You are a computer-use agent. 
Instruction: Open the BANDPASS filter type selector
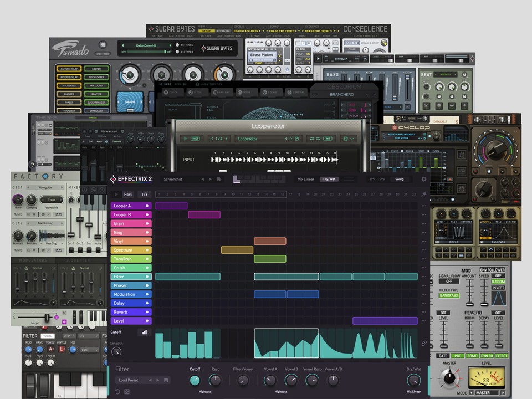449,295
